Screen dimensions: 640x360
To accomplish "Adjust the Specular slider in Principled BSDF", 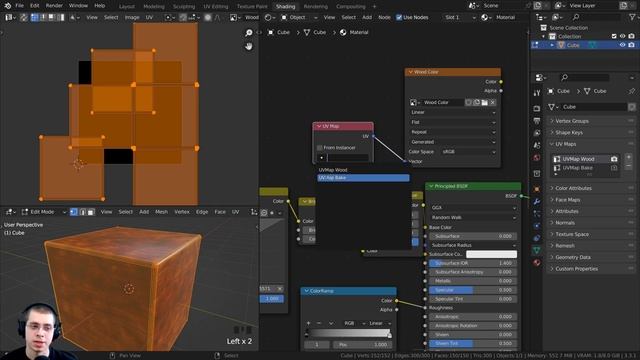I will (473, 290).
